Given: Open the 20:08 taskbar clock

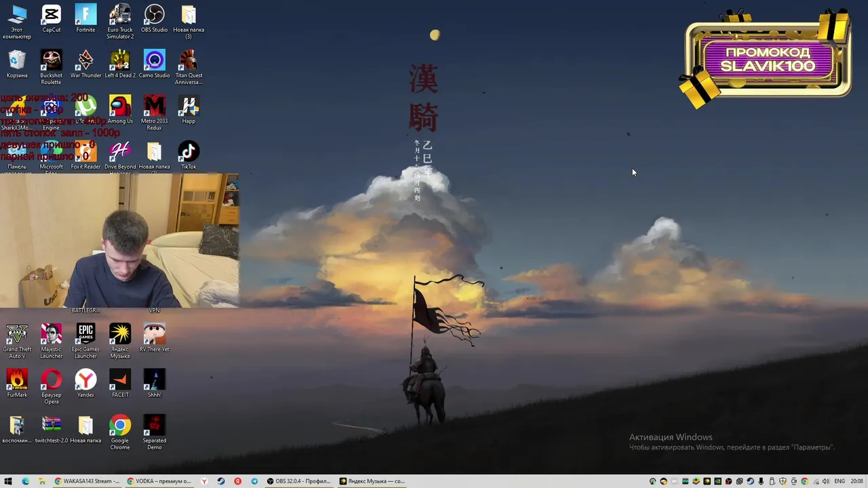Looking at the screenshot, I should [856, 481].
